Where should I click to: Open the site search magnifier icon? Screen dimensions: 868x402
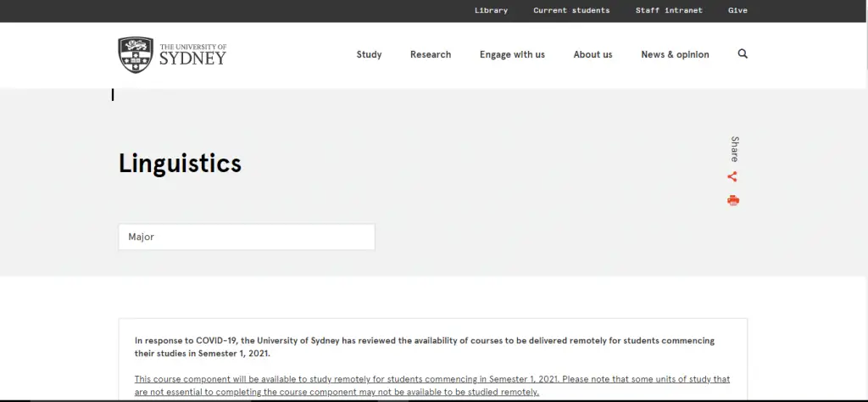743,53
